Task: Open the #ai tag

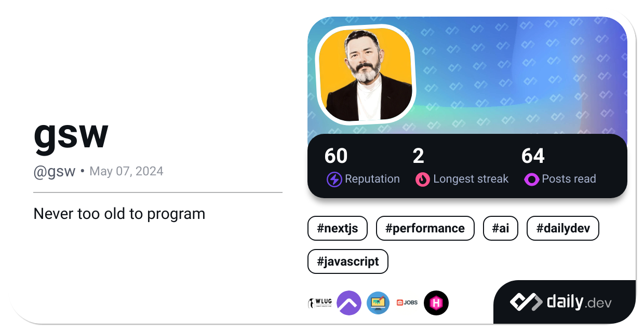Action: pos(501,228)
